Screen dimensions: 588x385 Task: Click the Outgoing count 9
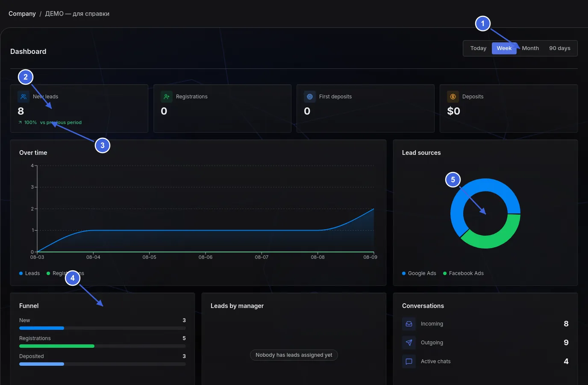[566, 343]
